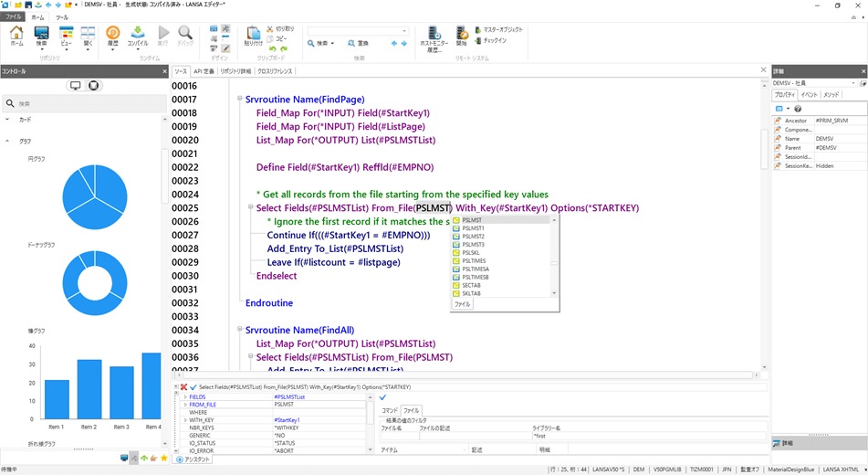The height and width of the screenshot is (475, 868).
Task: Open the クロスリファレンス tab
Action: (x=275, y=71)
